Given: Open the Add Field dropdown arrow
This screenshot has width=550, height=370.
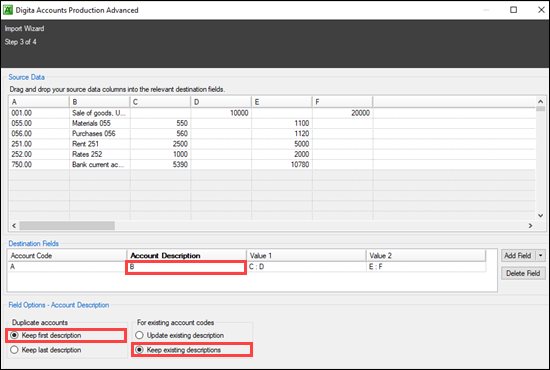Looking at the screenshot, I should pyautogui.click(x=541, y=255).
